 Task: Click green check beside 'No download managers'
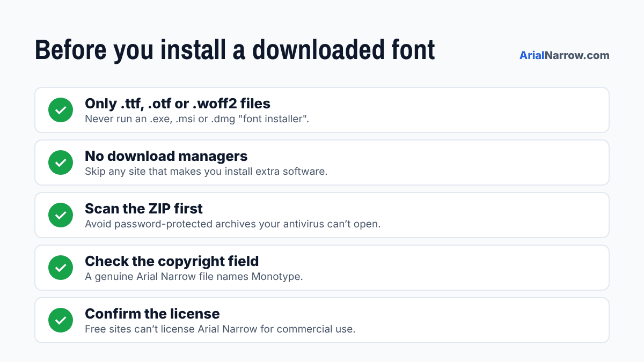pos(61,162)
